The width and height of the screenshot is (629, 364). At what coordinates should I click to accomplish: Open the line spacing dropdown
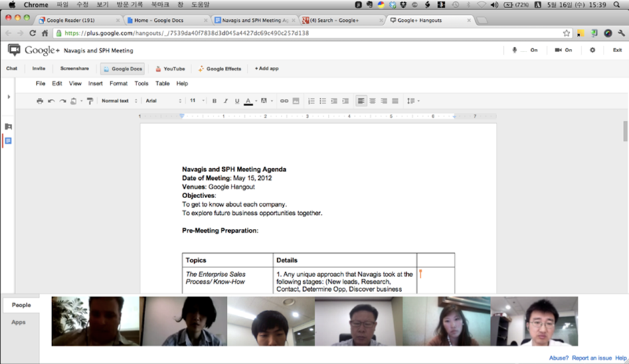click(413, 101)
